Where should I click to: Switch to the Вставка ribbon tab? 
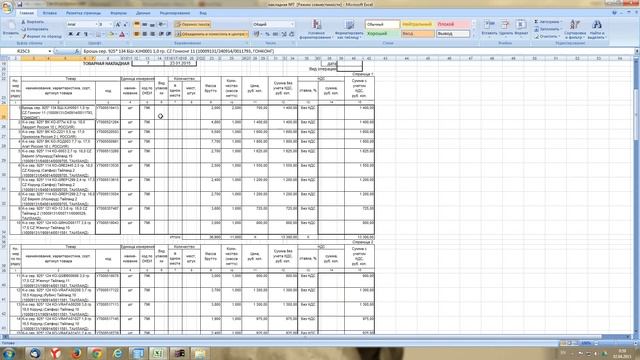[x=50, y=13]
